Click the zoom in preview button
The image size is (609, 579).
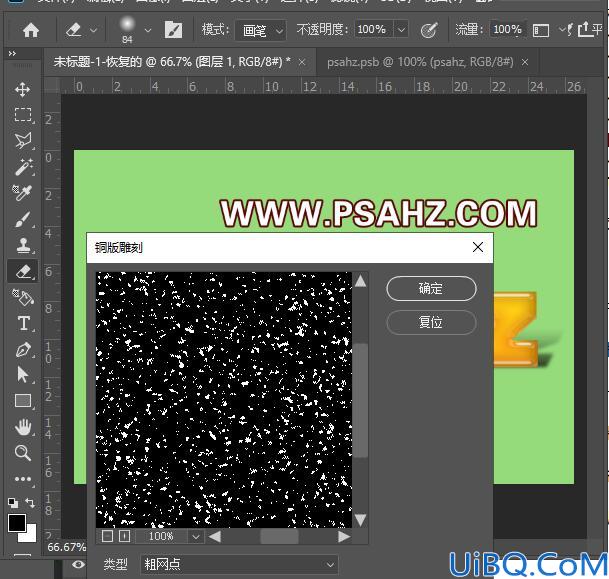pyautogui.click(x=124, y=536)
